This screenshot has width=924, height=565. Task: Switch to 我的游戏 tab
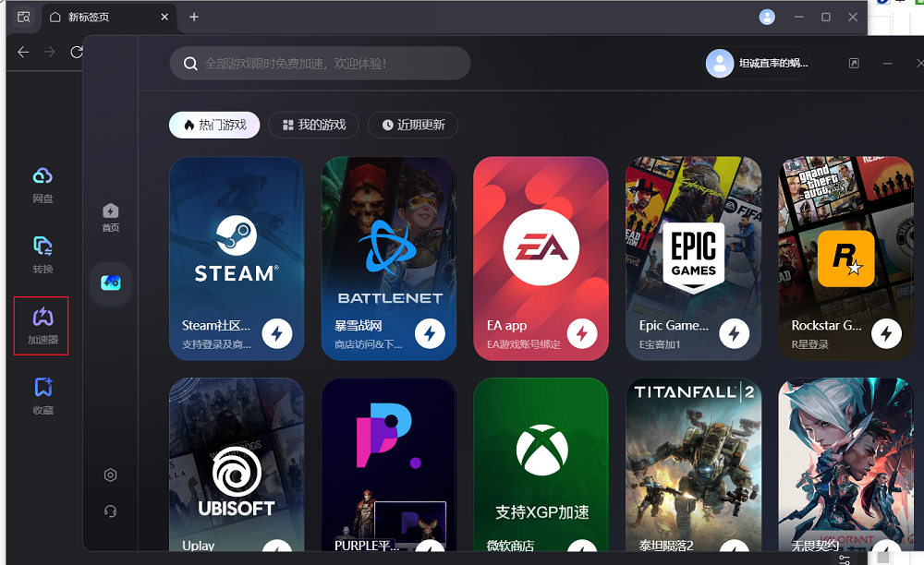[x=313, y=125]
